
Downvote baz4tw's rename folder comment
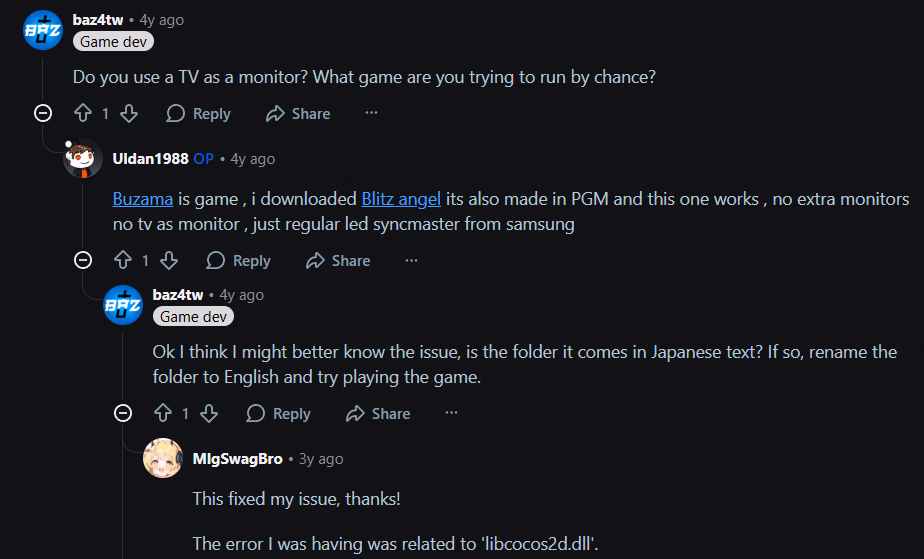pos(209,414)
